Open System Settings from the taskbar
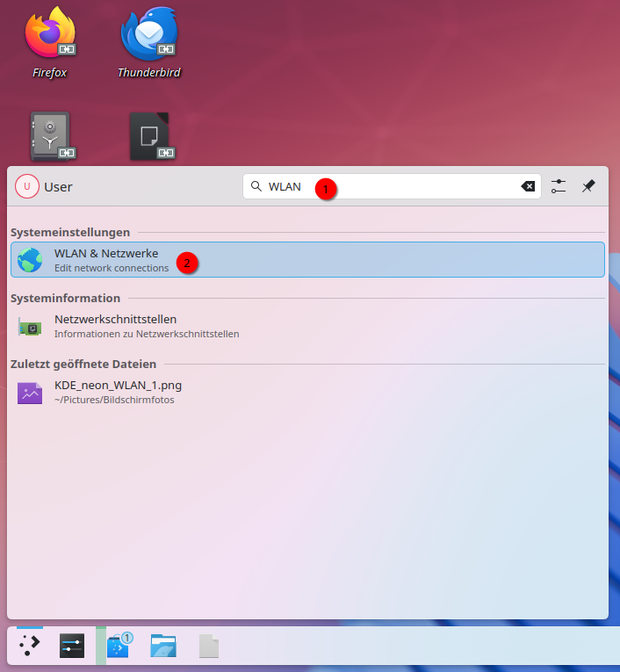The height and width of the screenshot is (672, 620). click(72, 647)
